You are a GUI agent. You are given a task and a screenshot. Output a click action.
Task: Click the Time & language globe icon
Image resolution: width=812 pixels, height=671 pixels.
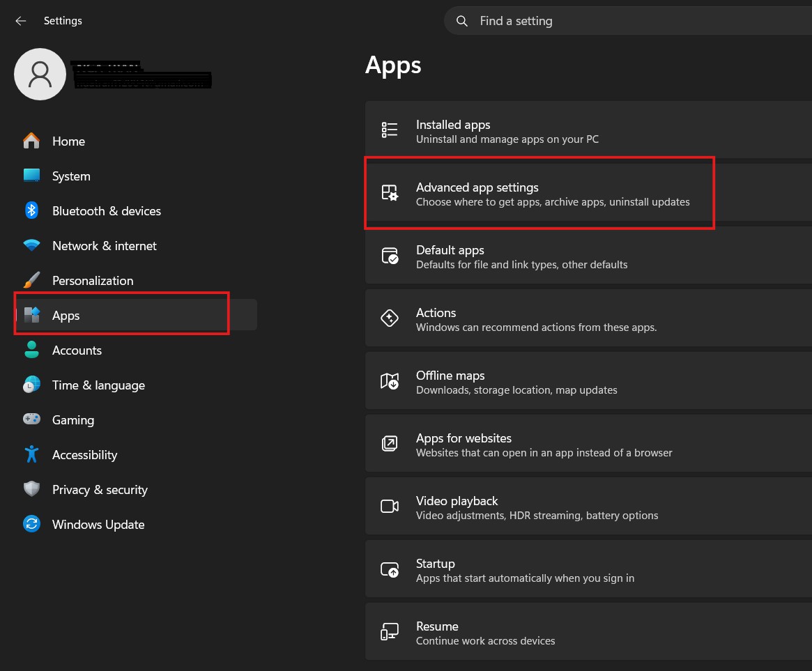pos(31,385)
